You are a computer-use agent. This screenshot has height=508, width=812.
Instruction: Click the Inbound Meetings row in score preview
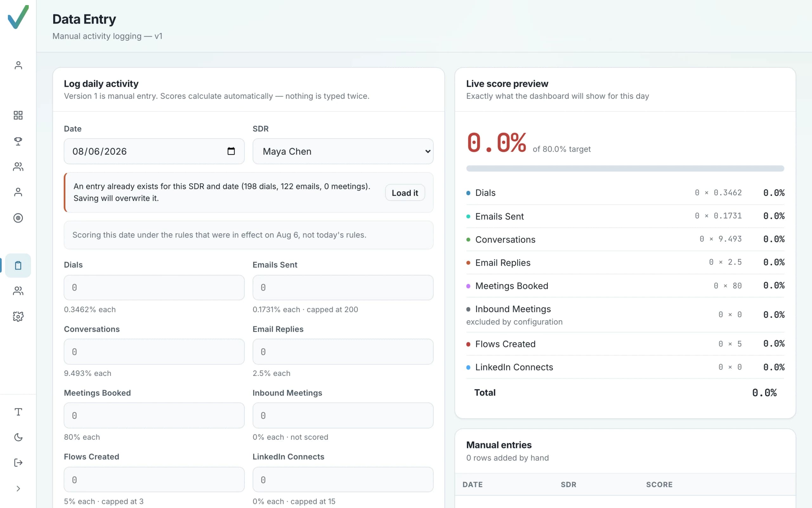[625, 315]
